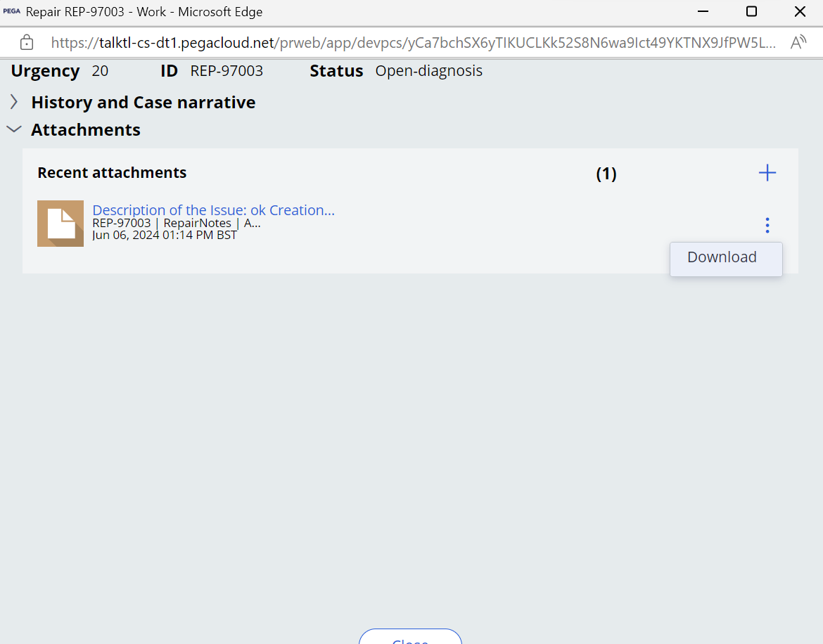
Task: Click the Open-diagnosis status value
Action: 428,71
